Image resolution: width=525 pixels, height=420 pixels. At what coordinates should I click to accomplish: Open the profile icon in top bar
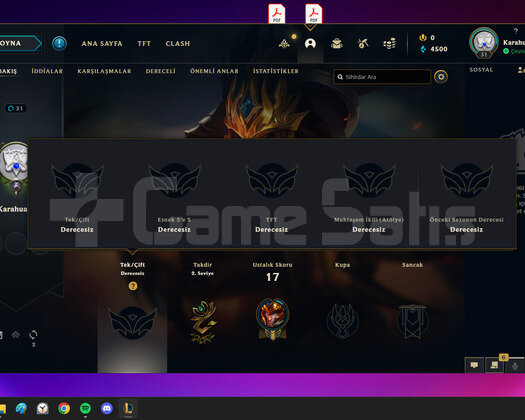click(x=310, y=44)
